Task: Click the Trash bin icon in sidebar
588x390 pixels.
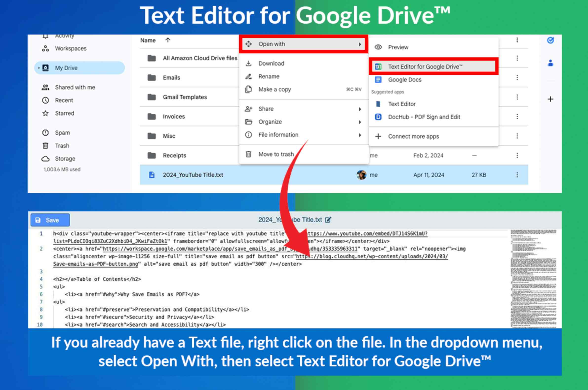Action: [x=45, y=145]
